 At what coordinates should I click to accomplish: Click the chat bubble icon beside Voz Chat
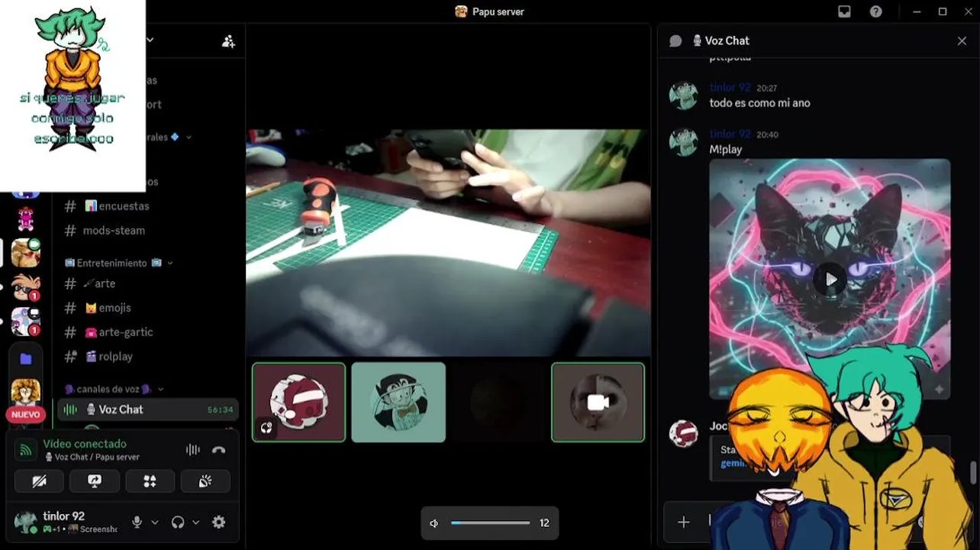click(x=675, y=41)
